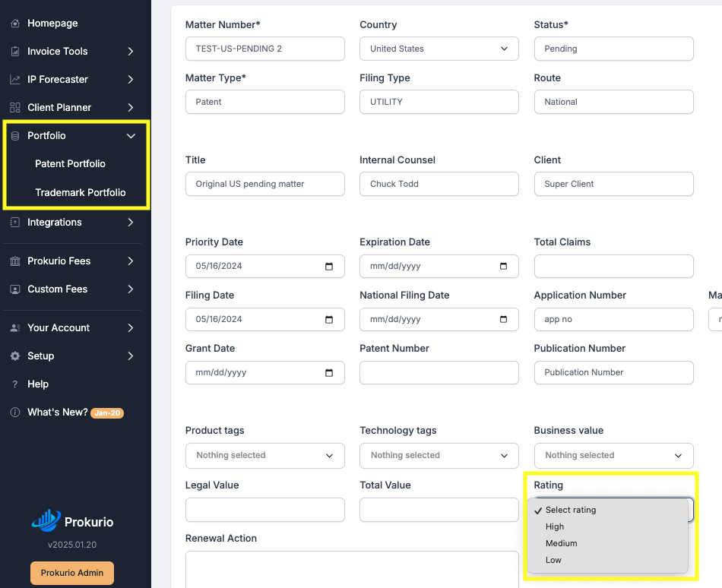Image resolution: width=722 pixels, height=588 pixels.
Task: Click into the Total Claims field
Action: point(613,267)
